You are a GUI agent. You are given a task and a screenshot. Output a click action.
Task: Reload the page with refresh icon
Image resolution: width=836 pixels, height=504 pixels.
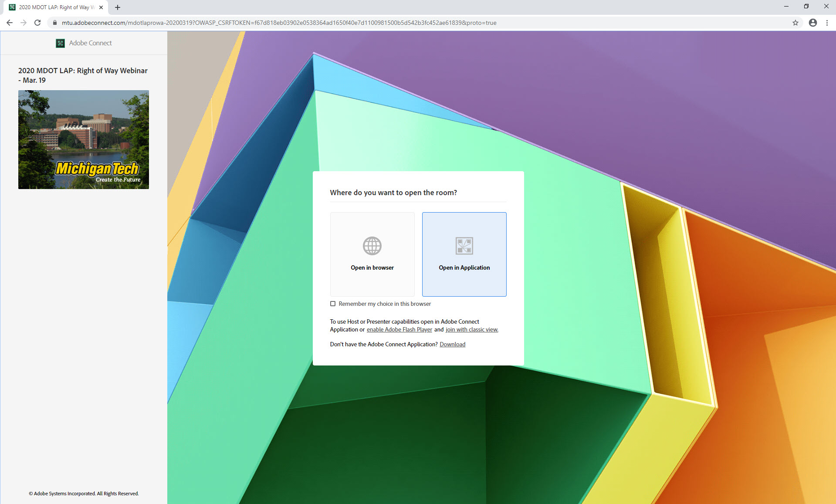click(x=37, y=23)
